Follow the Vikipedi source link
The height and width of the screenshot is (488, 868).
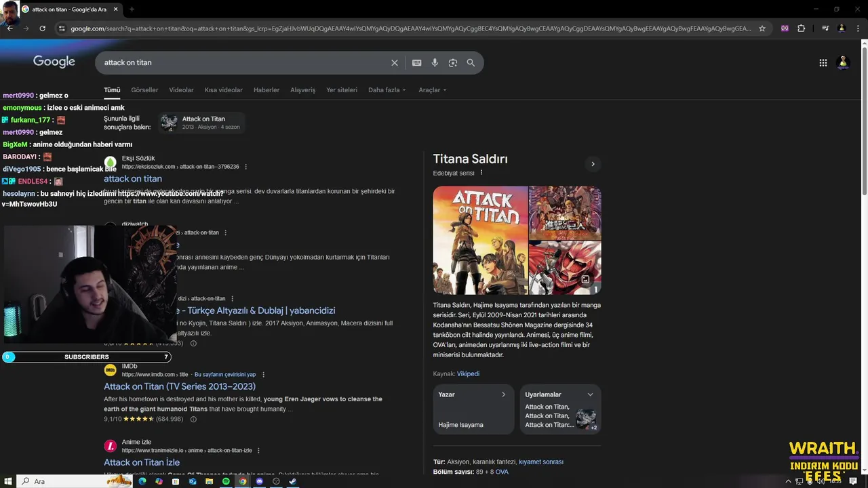click(x=468, y=374)
